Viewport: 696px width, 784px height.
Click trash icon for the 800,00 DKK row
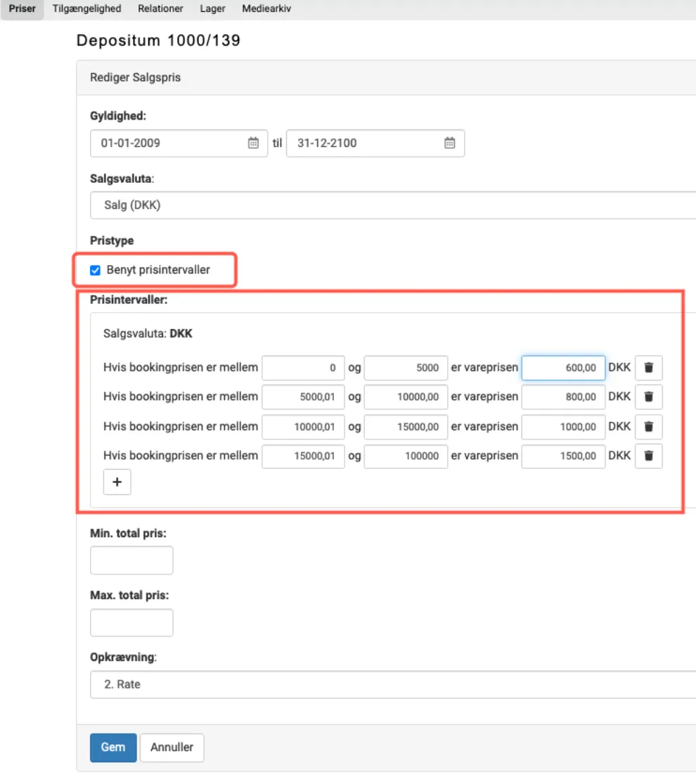pos(648,397)
